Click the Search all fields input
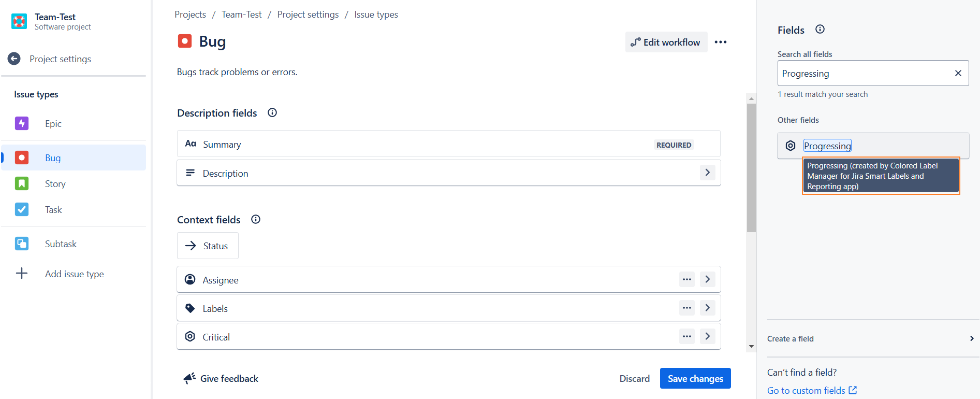This screenshot has height=399, width=980. 865,74
